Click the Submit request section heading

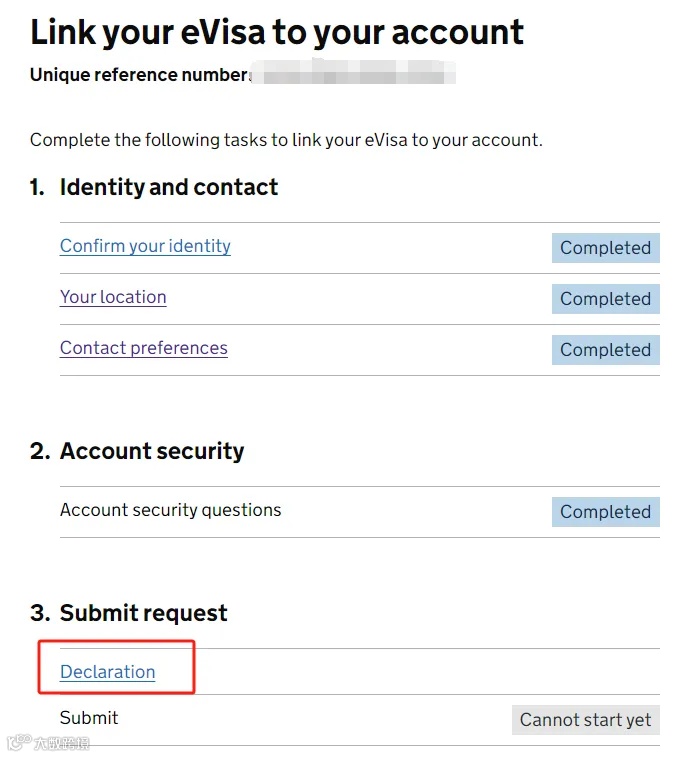click(x=143, y=613)
